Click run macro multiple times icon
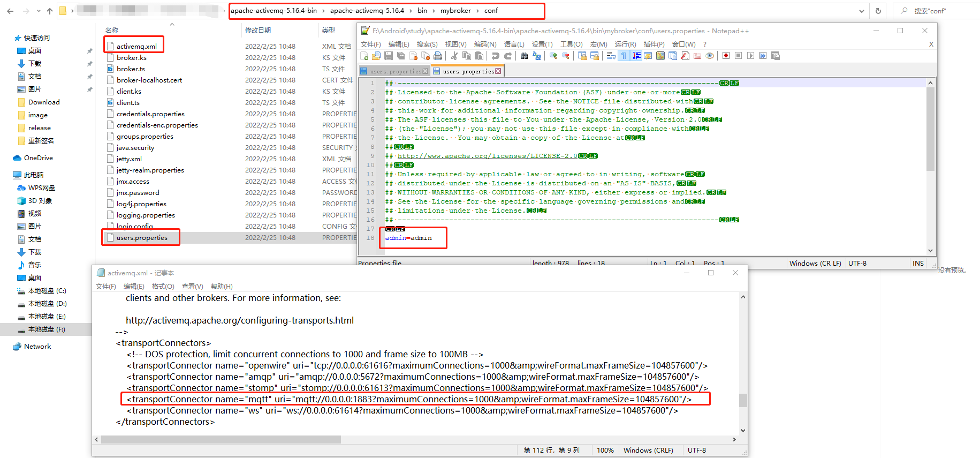Image resolution: width=980 pixels, height=458 pixels. [x=763, y=56]
